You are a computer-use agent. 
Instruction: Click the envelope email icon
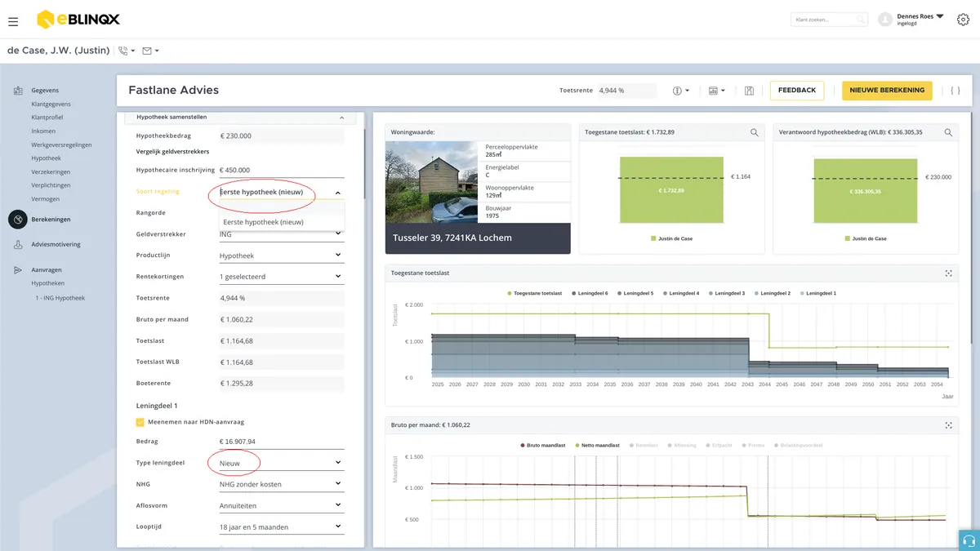147,51
